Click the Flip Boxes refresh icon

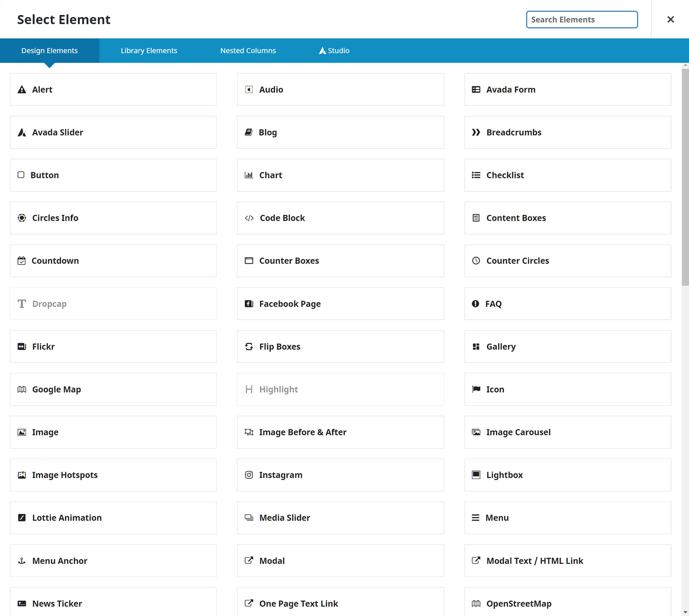249,347
